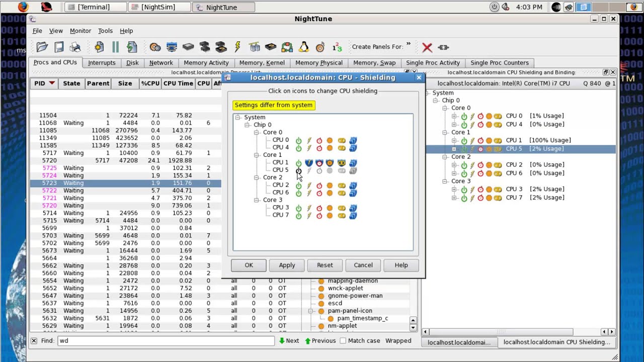Click Cancel in the Shielding dialog
The image size is (644, 362).
tap(363, 265)
